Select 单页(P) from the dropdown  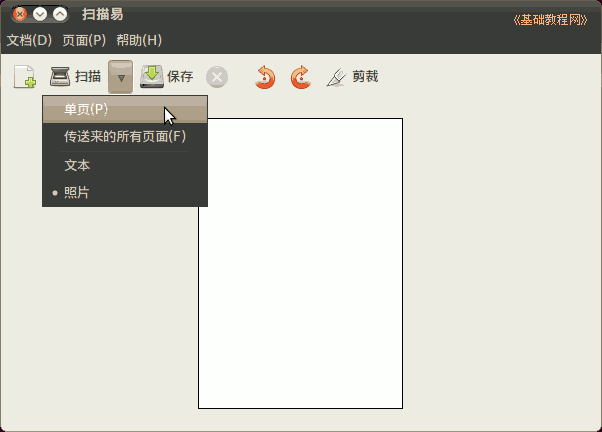click(x=125, y=110)
